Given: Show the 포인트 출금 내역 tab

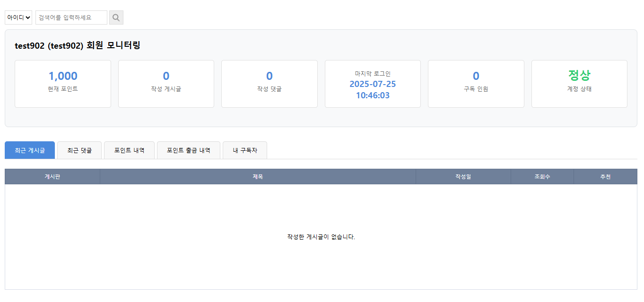Looking at the screenshot, I should pos(188,150).
